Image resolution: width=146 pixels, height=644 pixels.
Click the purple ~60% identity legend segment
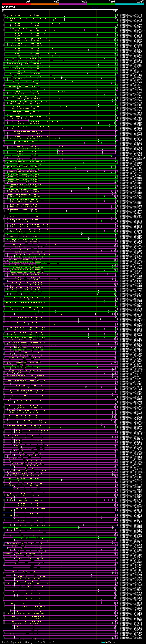73,4
